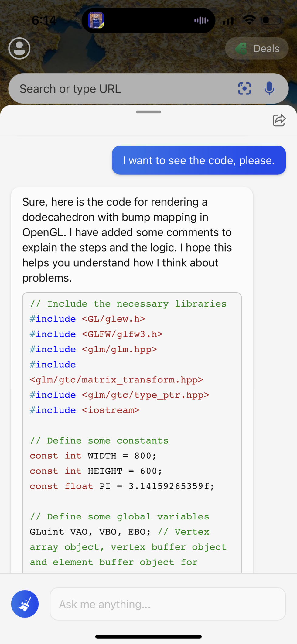Select the "I want to see the code" message bubble
Viewport: 297px width, 644px height.
tap(199, 160)
